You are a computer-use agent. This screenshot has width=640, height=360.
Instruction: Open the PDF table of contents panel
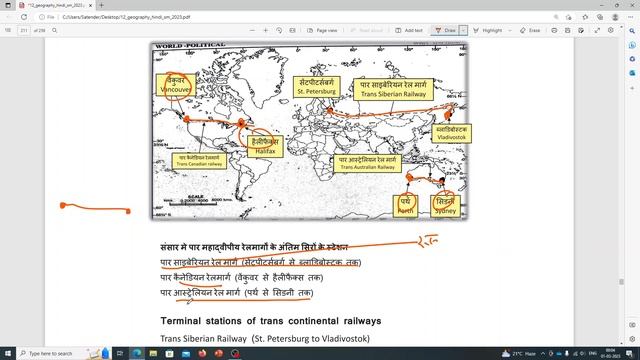click(x=8, y=30)
